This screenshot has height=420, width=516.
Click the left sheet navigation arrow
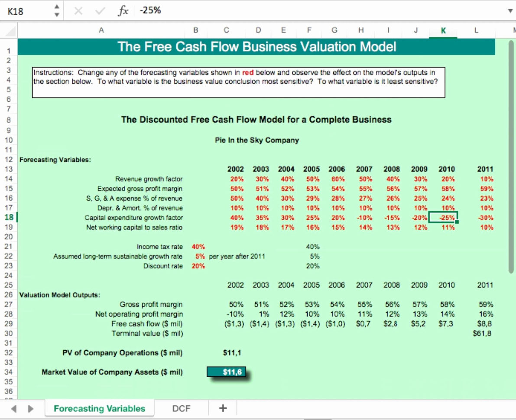(13, 408)
